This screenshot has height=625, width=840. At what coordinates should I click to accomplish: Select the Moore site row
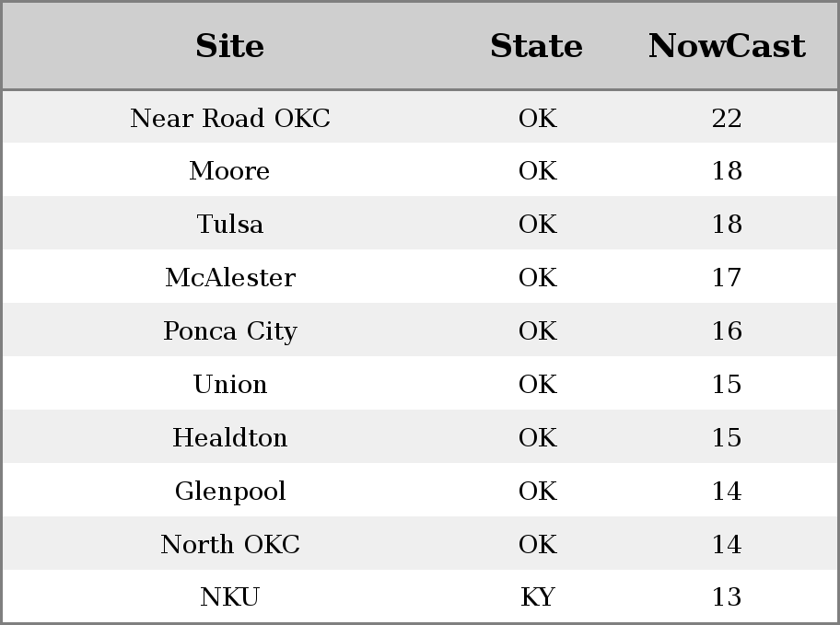(x=420, y=169)
